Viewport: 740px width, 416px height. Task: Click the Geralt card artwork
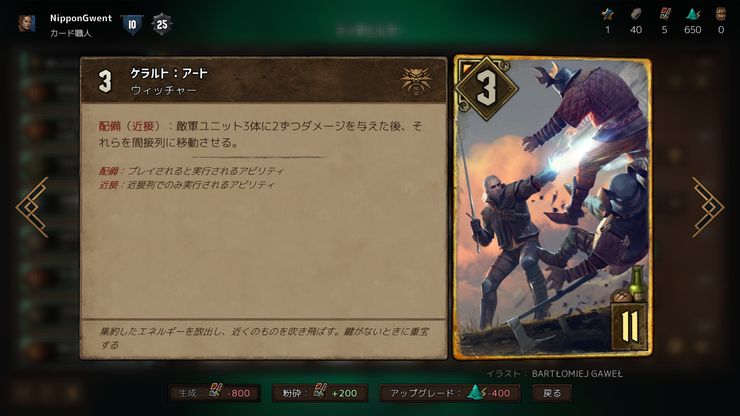[x=553, y=207]
